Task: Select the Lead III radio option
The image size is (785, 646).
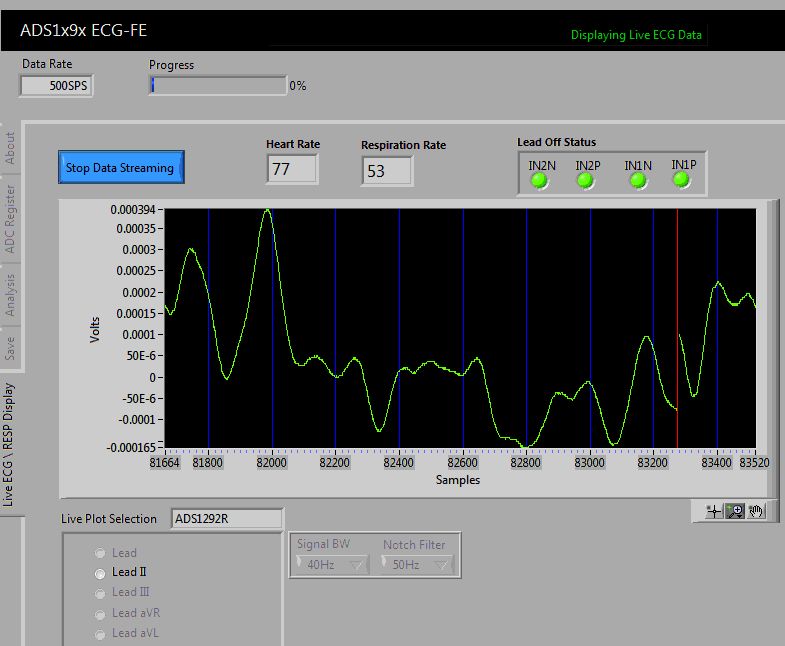Action: tap(100, 593)
